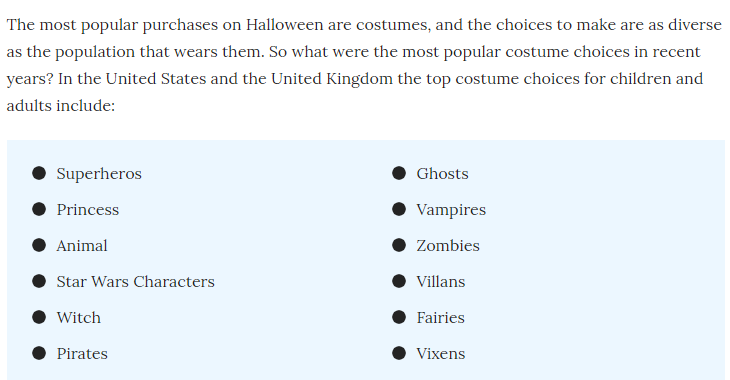Click the bullet beside Star Wars Characters

click(x=39, y=281)
